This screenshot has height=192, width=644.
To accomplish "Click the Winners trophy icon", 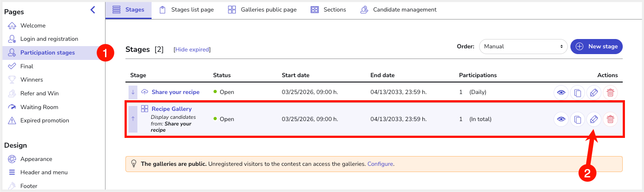I will click(12, 80).
